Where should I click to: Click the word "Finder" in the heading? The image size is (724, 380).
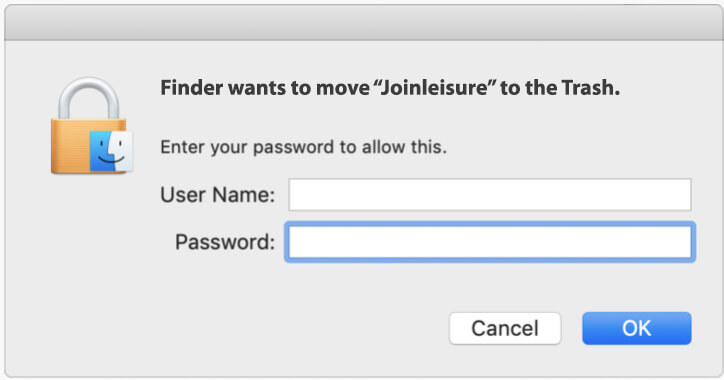pos(191,88)
